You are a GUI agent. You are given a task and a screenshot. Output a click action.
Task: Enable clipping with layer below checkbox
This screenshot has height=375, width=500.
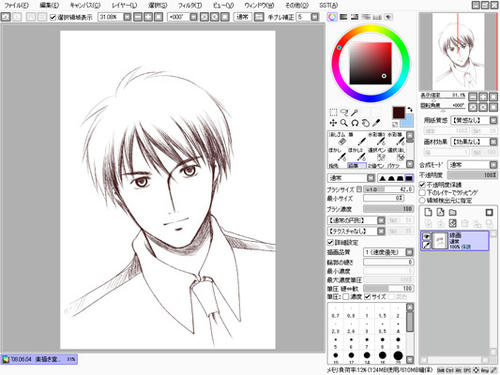[x=422, y=192]
